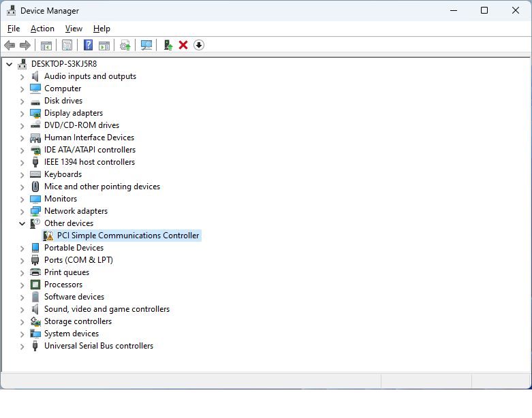The width and height of the screenshot is (532, 418).
Task: Collapse the DESKTOP-S3KJ5R8 root node
Action: click(9, 64)
